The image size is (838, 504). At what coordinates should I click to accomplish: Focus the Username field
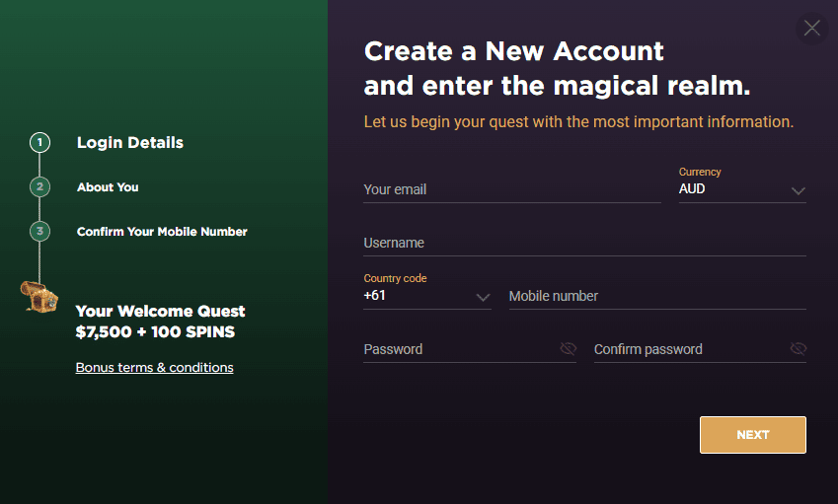(584, 243)
